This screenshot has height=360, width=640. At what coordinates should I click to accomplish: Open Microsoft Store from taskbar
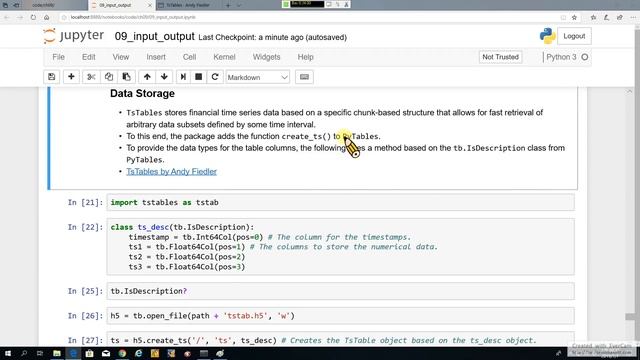coord(89,353)
